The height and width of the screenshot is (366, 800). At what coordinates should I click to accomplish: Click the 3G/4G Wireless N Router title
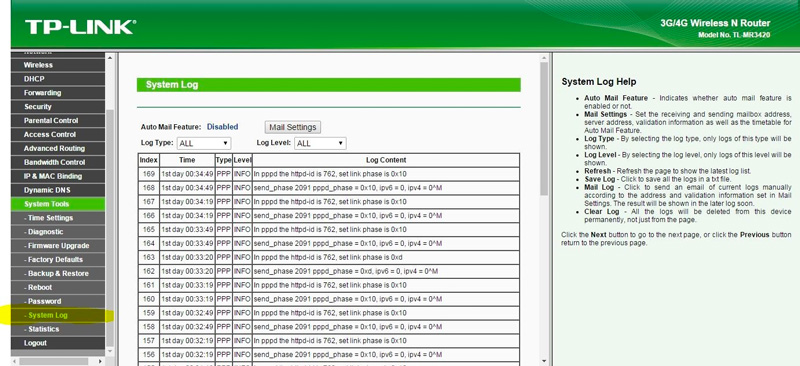pos(715,23)
